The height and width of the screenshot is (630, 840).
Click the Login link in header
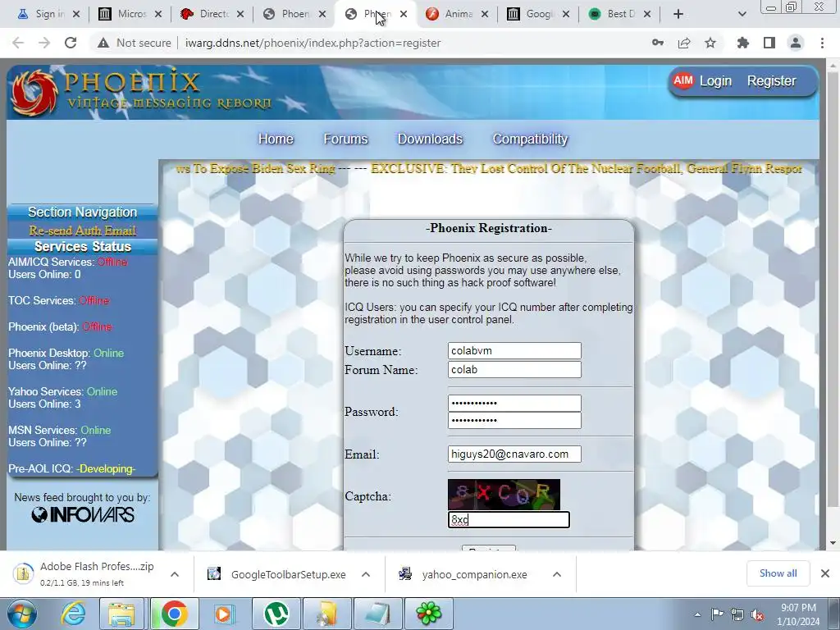[715, 81]
